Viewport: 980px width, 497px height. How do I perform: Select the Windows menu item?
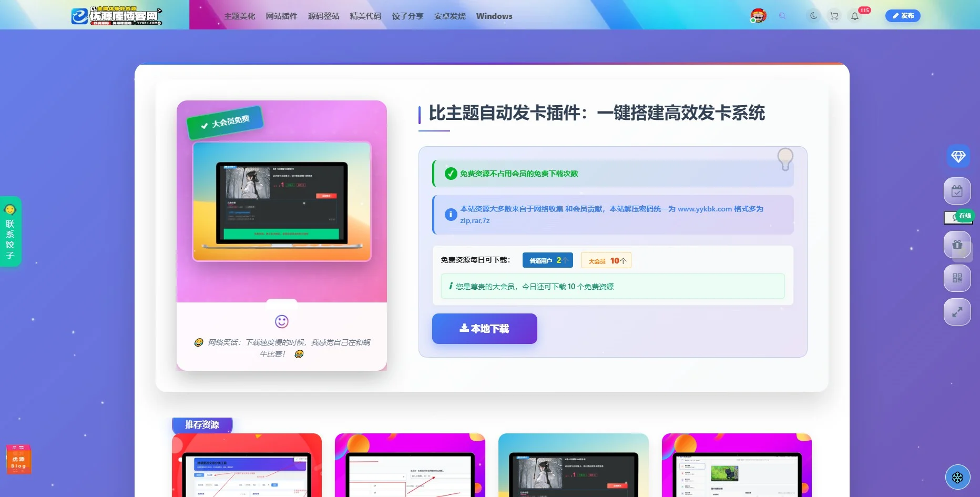(494, 16)
